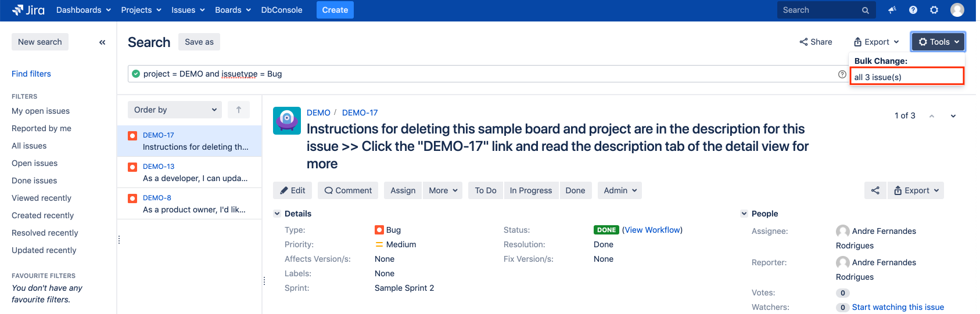Open the Projects menu
Screen dimensions: 980x314
pyautogui.click(x=141, y=10)
